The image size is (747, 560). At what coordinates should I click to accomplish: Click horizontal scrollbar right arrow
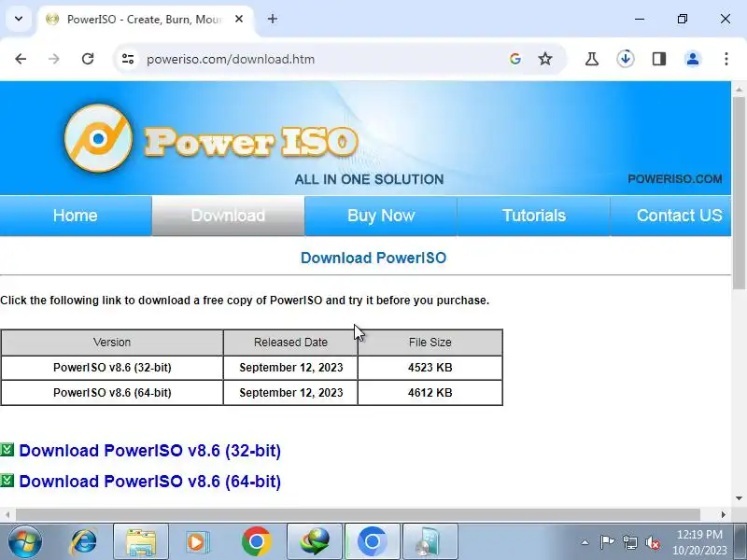point(723,515)
